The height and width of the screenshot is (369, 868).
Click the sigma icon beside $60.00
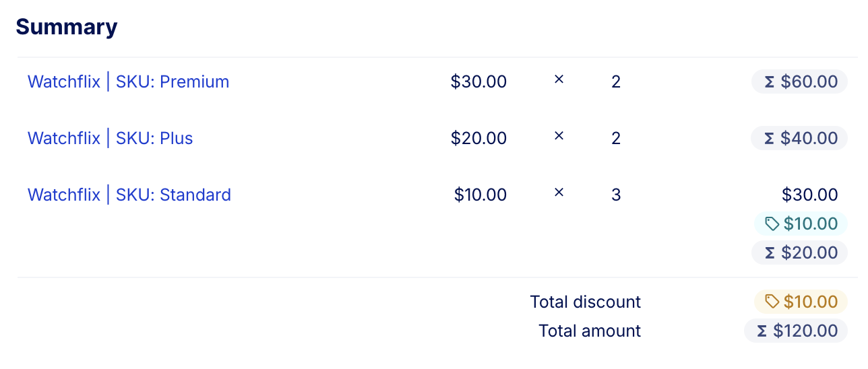(770, 82)
